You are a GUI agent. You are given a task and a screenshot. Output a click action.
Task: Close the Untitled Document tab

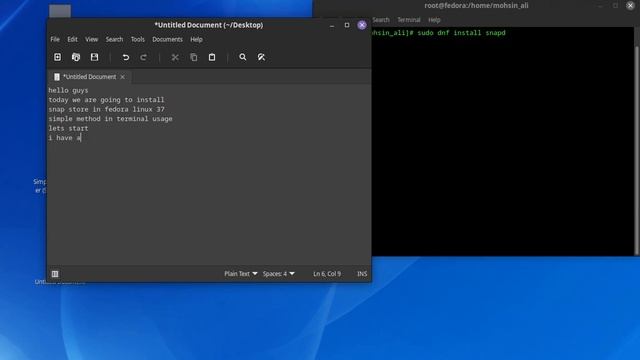tap(122, 77)
